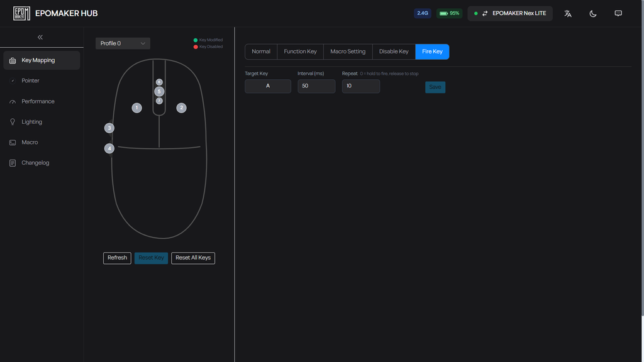Select wheel-up button 6
644x362 pixels.
(159, 82)
